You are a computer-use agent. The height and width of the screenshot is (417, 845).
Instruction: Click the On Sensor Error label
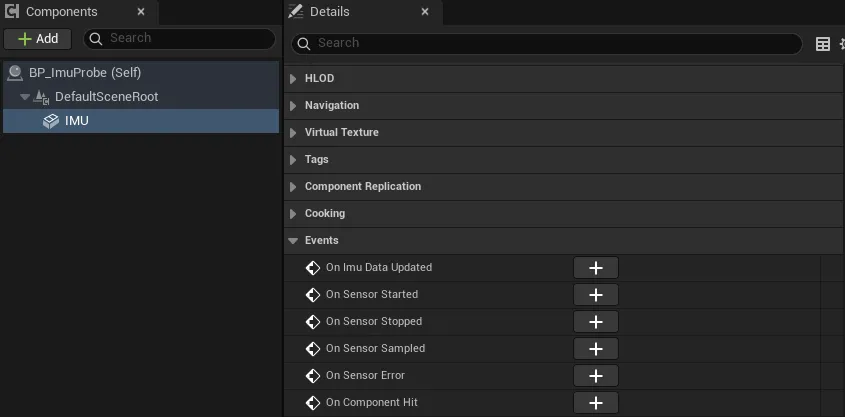(365, 375)
